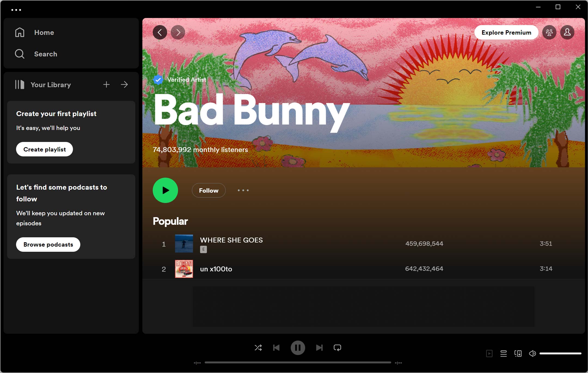Click the Your Library label
The height and width of the screenshot is (373, 588).
[51, 85]
